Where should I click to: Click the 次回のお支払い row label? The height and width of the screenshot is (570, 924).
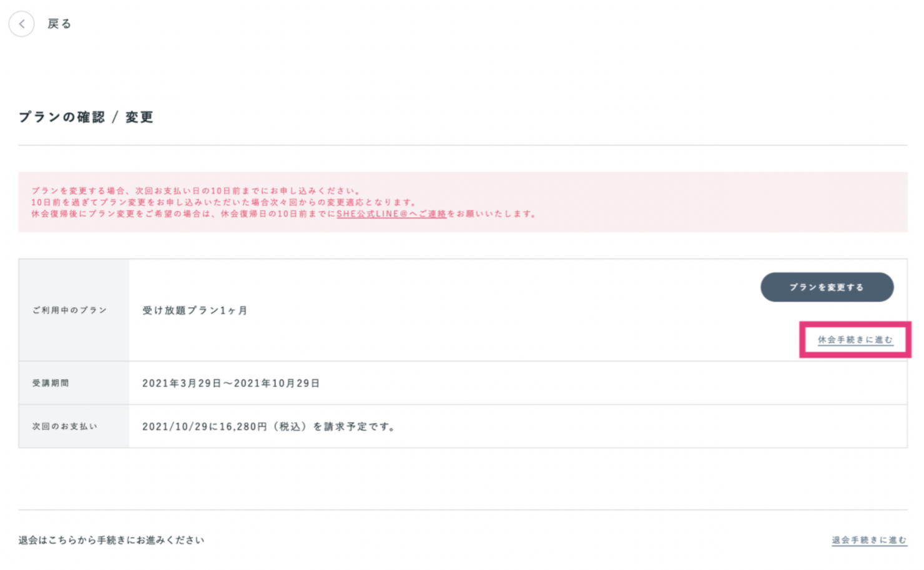[65, 426]
